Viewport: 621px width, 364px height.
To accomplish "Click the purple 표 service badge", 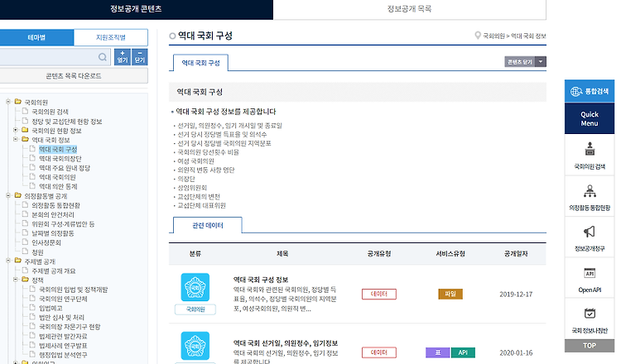I will pos(438,352).
